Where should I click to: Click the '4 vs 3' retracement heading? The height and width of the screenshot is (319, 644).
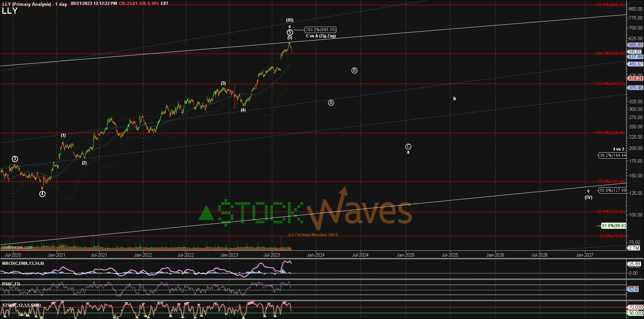coord(619,149)
